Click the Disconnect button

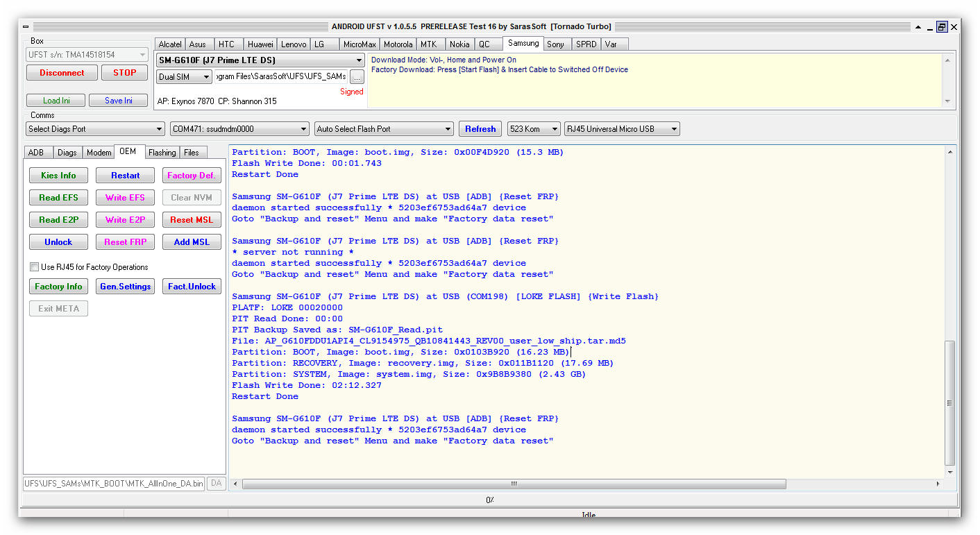62,73
